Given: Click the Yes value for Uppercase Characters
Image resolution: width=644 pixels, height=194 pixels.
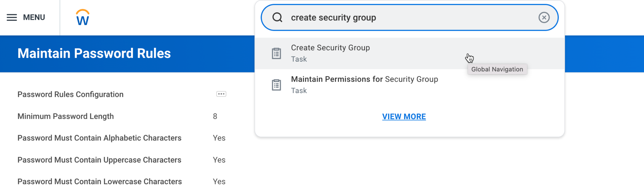Looking at the screenshot, I should (x=219, y=160).
